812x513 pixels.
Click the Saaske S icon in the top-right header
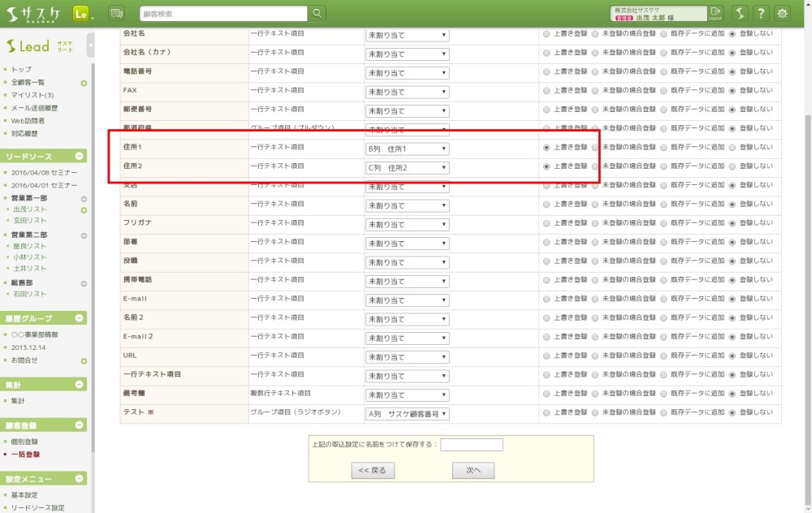[x=739, y=13]
